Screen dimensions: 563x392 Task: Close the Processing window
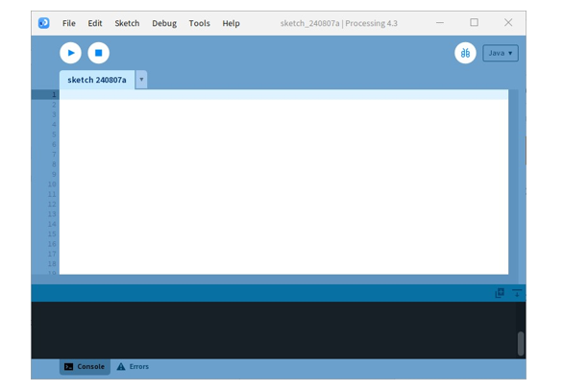click(x=508, y=23)
